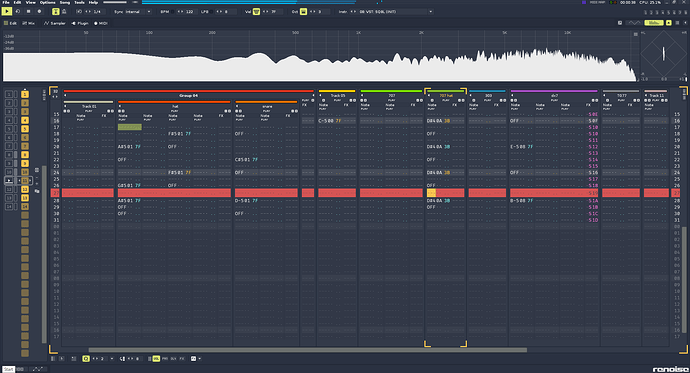690x373 pixels.
Task: Toggle the yellow keyboard velocity icon
Action: tap(256, 11)
